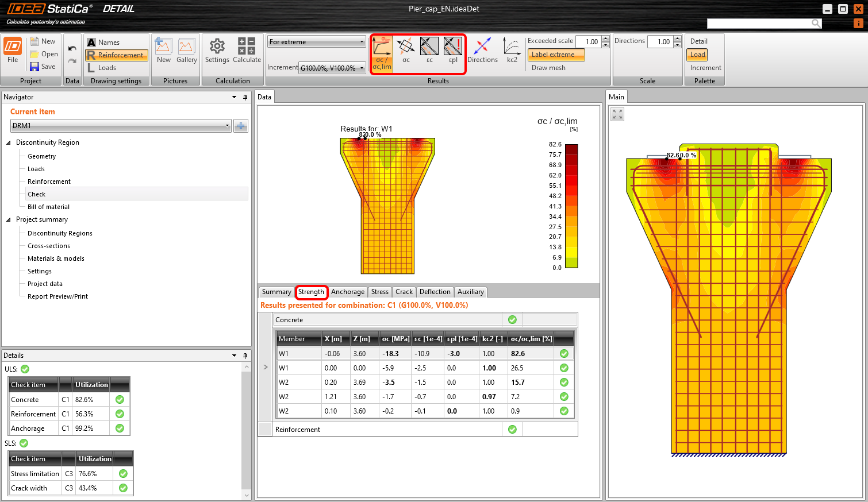Image resolution: width=868 pixels, height=502 pixels.
Task: Select Load palette button
Action: click(x=697, y=55)
